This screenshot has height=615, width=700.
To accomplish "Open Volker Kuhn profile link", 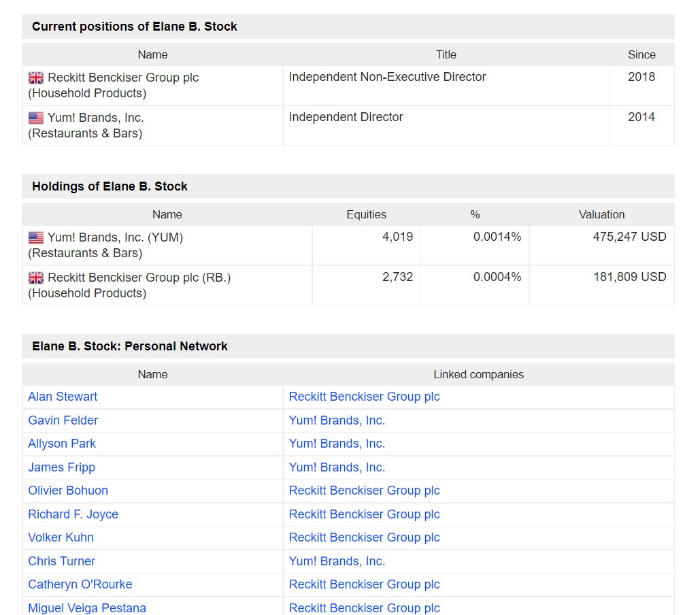I will 61,537.
